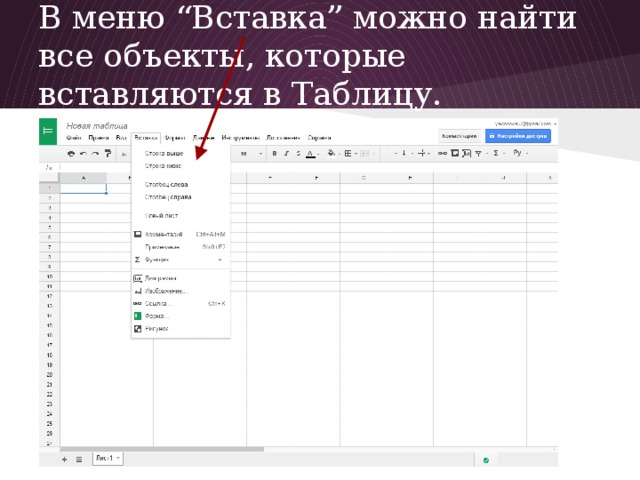Choose 'Столбец справа' in Insert menu
Screen dimensions: 640x480
pyautogui.click(x=181, y=197)
